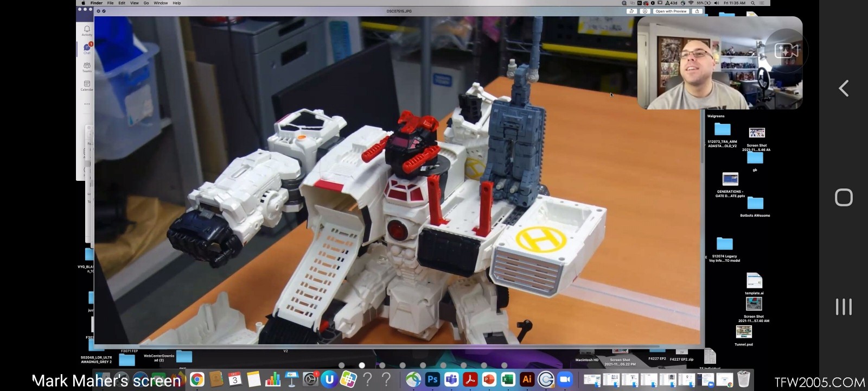Open Spotlight search in menu bar

(753, 3)
